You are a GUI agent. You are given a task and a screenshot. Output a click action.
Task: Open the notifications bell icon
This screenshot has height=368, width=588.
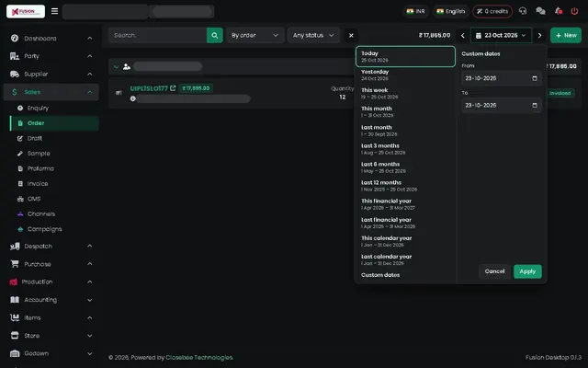point(558,11)
